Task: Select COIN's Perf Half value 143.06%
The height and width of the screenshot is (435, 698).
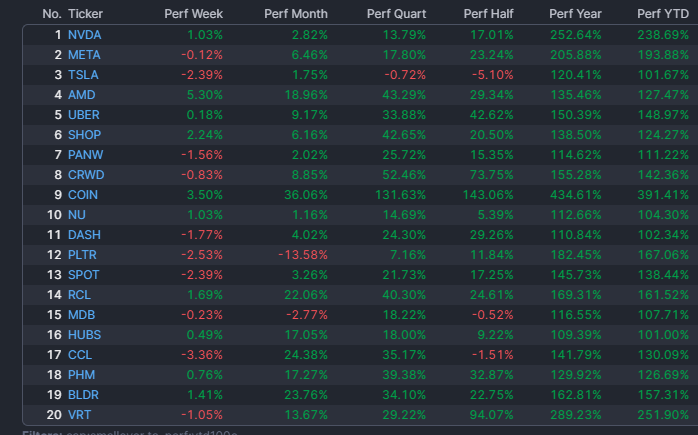Action: 488,195
